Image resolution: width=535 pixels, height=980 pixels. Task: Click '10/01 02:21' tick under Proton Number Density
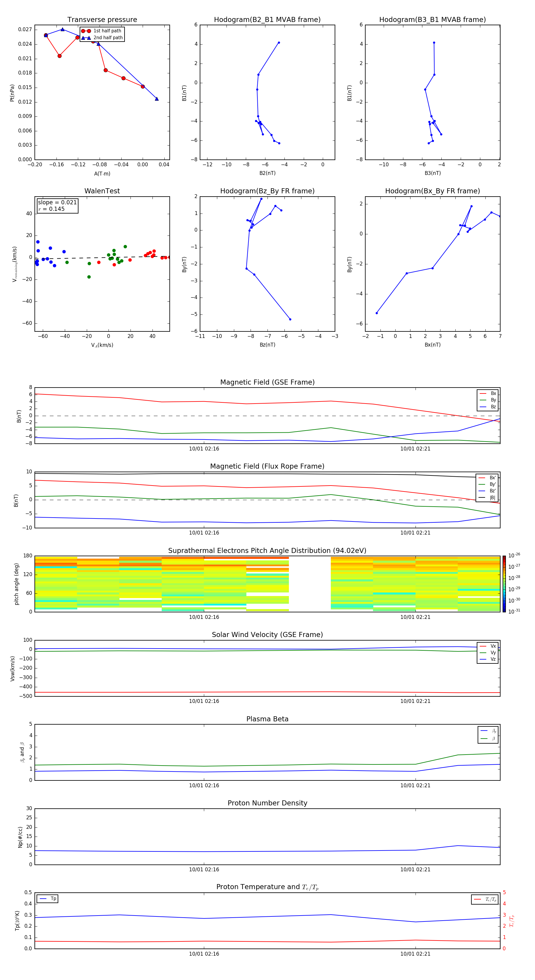(x=416, y=870)
